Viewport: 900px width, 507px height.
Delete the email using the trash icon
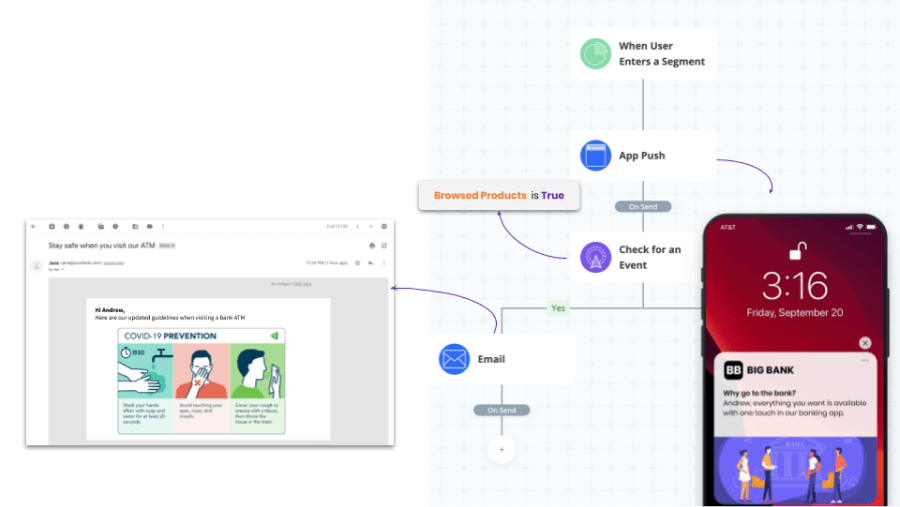click(81, 227)
